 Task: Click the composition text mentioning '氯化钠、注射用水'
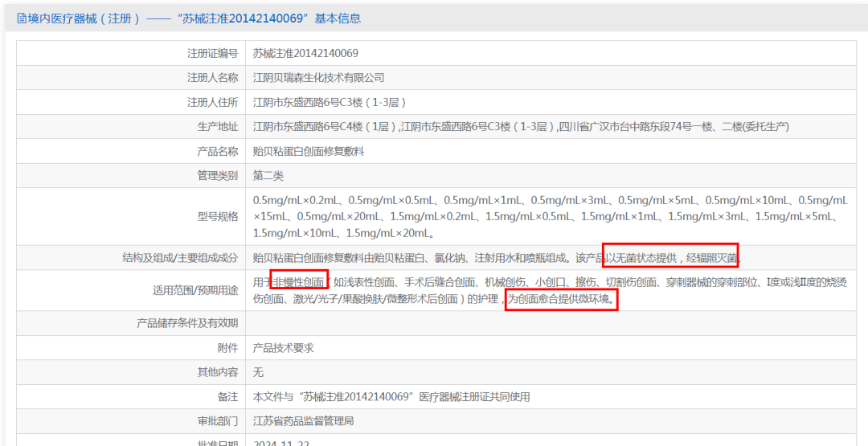coord(497,258)
